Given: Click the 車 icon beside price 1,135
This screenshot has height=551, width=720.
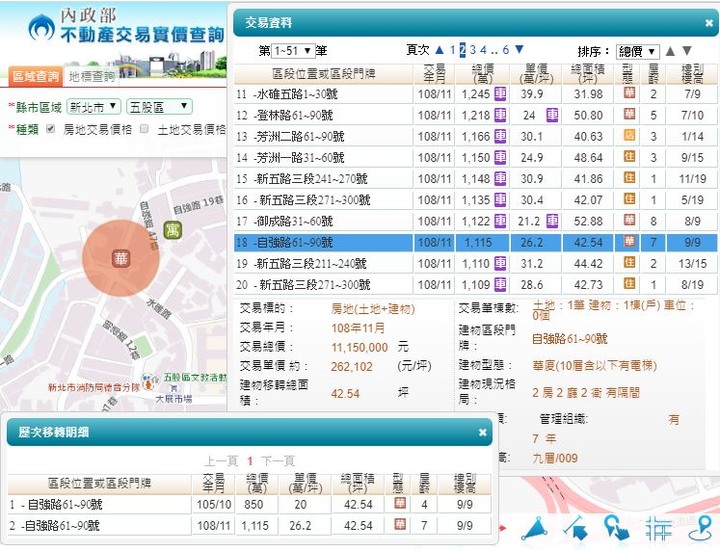Looking at the screenshot, I should 500,200.
